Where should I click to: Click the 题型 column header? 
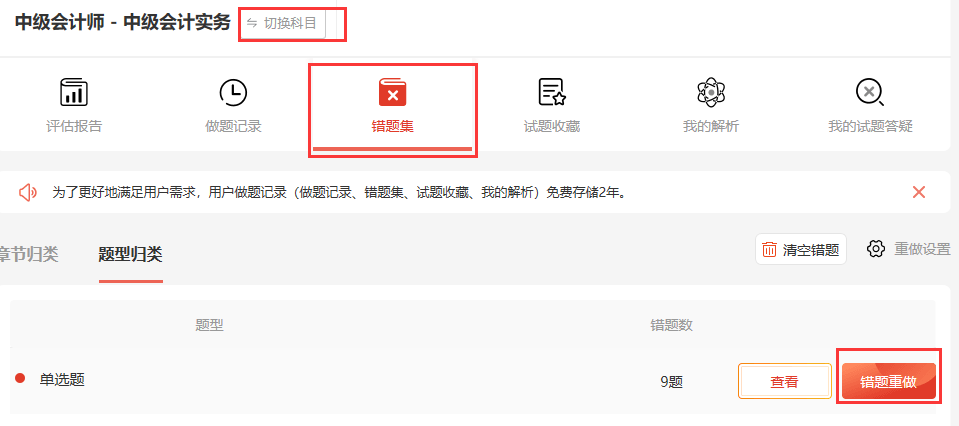[x=209, y=325]
